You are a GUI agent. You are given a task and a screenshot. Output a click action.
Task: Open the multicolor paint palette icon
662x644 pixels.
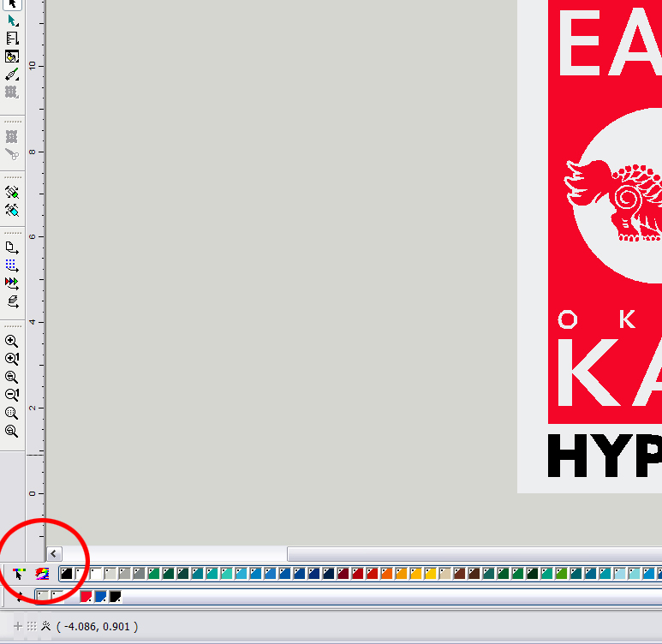pos(42,574)
